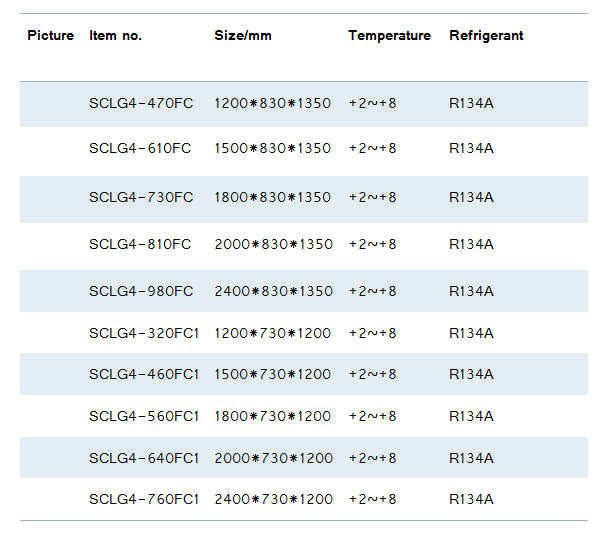Viewport: 616px width, 544px height.
Task: Select item SCLG4-320FC1
Action: coord(144,333)
